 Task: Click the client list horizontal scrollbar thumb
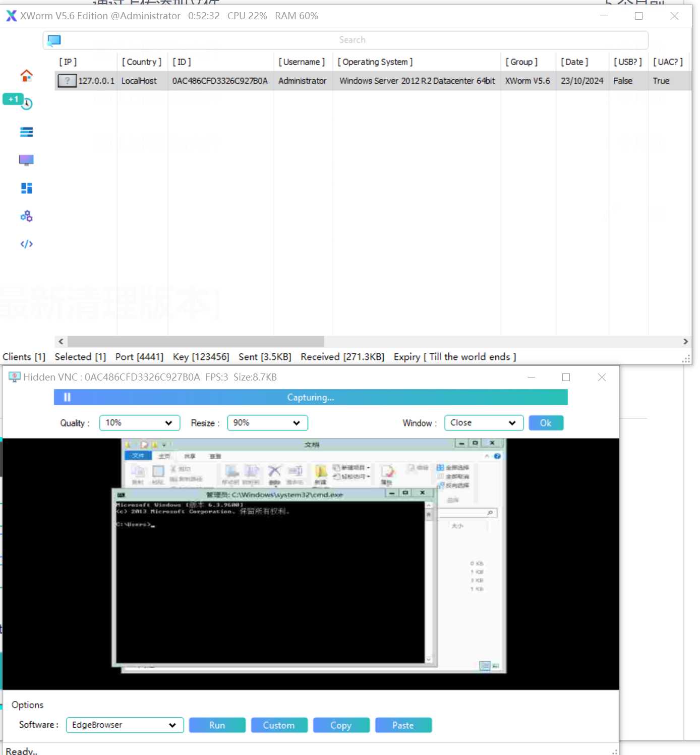tap(196, 342)
